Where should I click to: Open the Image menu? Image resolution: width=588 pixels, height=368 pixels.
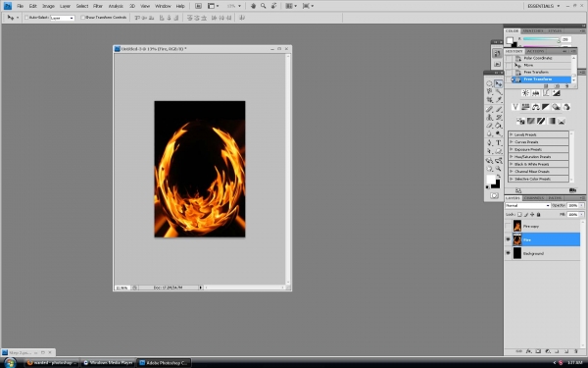48,6
